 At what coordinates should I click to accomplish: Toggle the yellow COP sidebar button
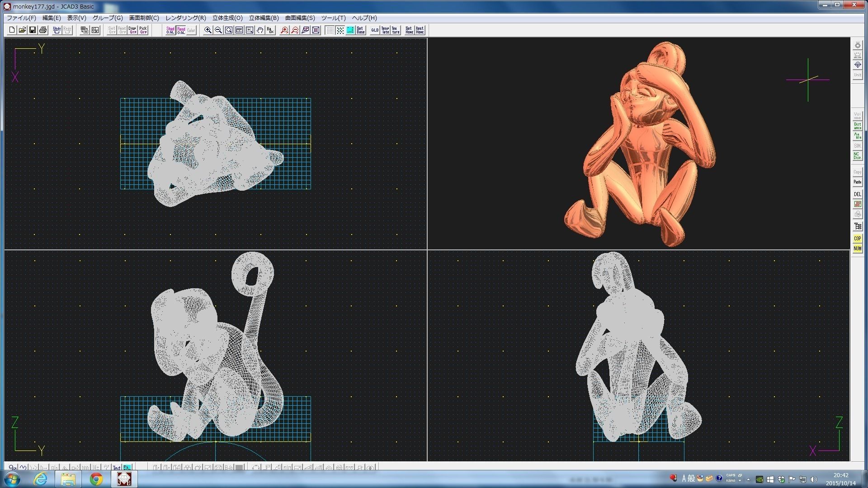coord(858,239)
